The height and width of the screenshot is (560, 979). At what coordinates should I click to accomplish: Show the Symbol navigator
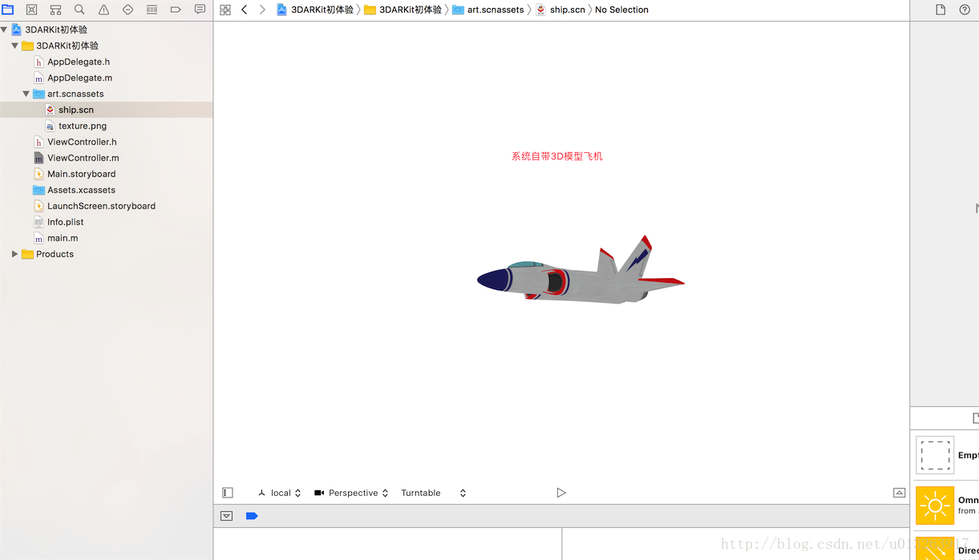pos(55,10)
